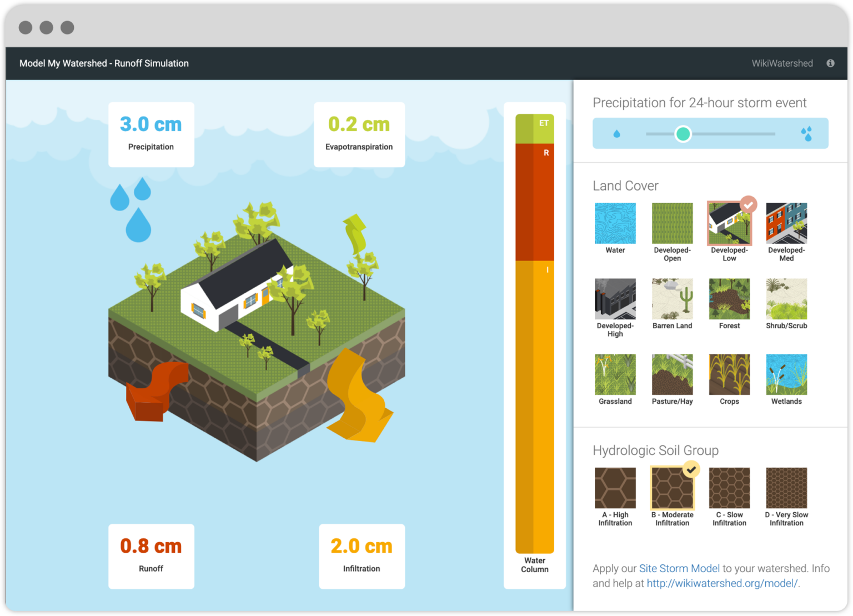
Task: Select the Forest land cover icon
Action: coord(729,298)
